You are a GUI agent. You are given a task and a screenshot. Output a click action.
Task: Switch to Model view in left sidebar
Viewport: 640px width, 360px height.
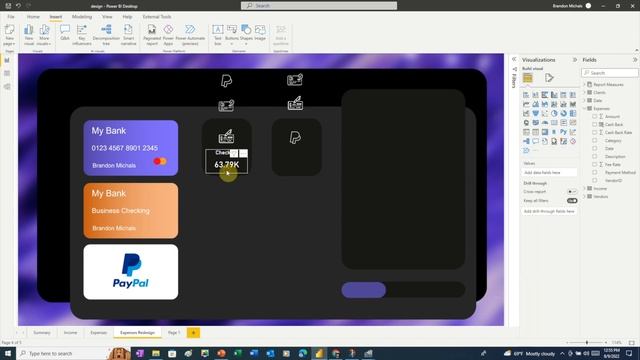(7, 87)
